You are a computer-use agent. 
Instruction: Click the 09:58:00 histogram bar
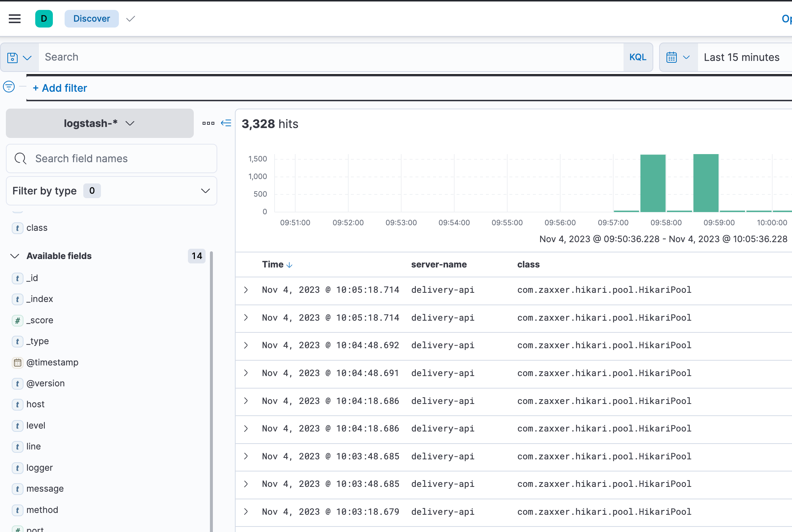(653, 183)
